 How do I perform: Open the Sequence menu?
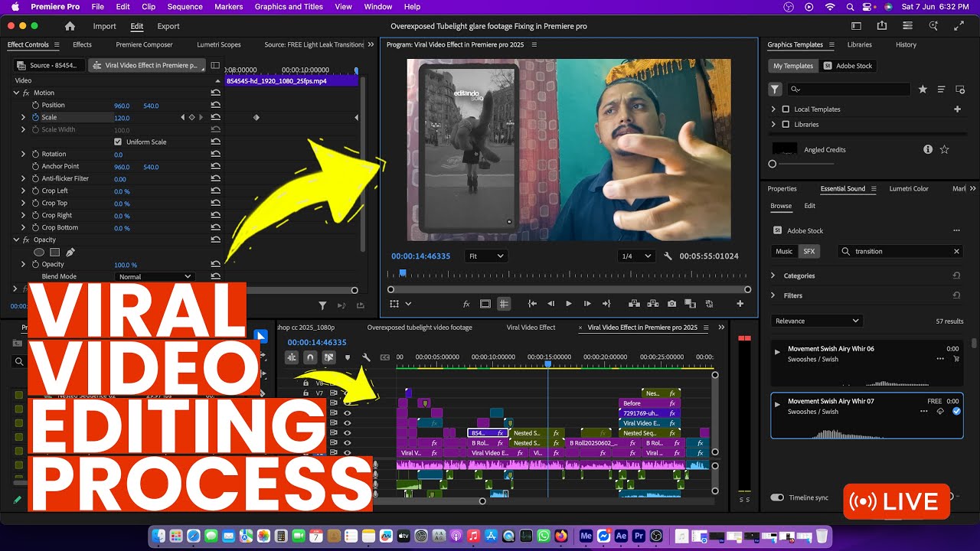coord(184,7)
